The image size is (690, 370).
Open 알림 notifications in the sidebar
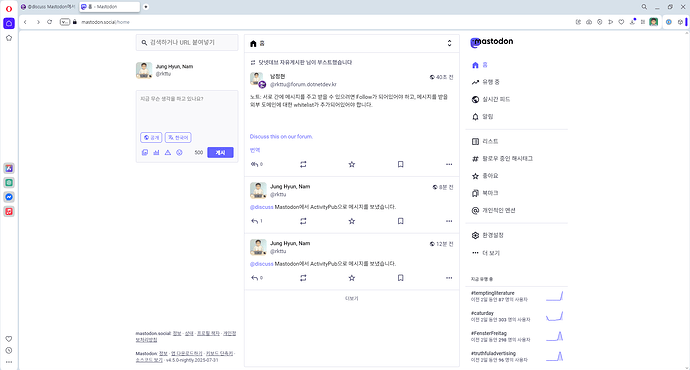(x=483, y=117)
